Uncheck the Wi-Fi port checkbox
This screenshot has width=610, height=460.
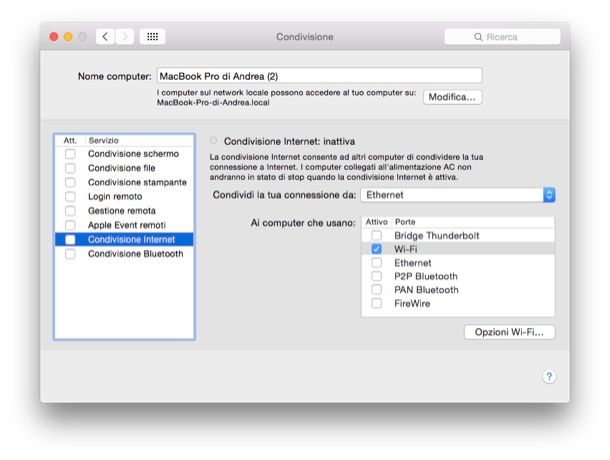(376, 249)
